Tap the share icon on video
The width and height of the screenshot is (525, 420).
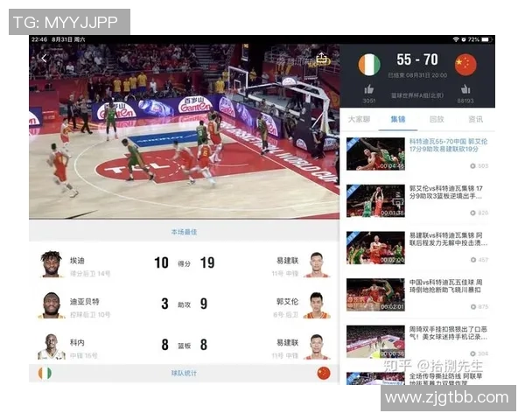(322, 59)
